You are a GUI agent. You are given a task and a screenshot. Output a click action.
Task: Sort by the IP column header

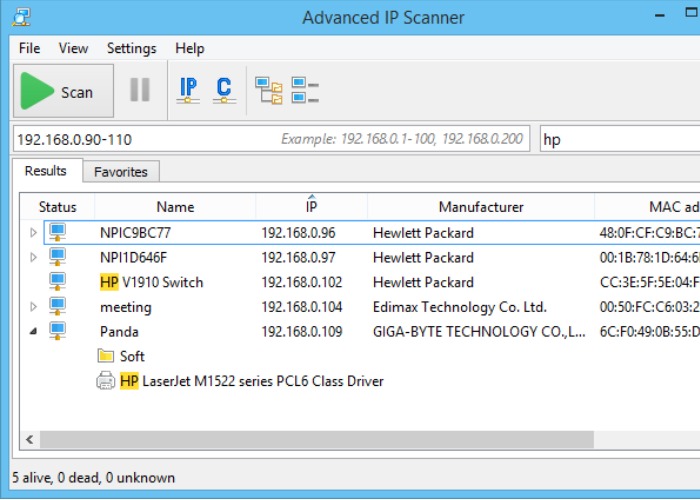[x=312, y=207]
